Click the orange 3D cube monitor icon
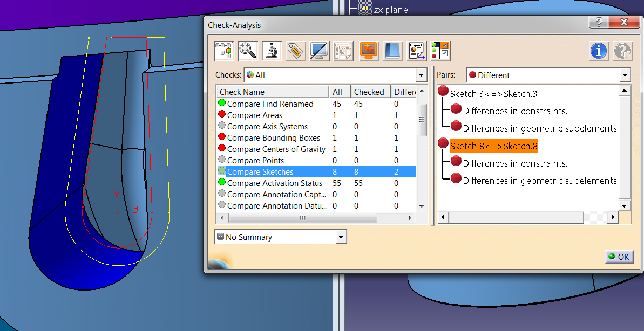Image resolution: width=644 pixels, height=331 pixels. click(x=369, y=51)
